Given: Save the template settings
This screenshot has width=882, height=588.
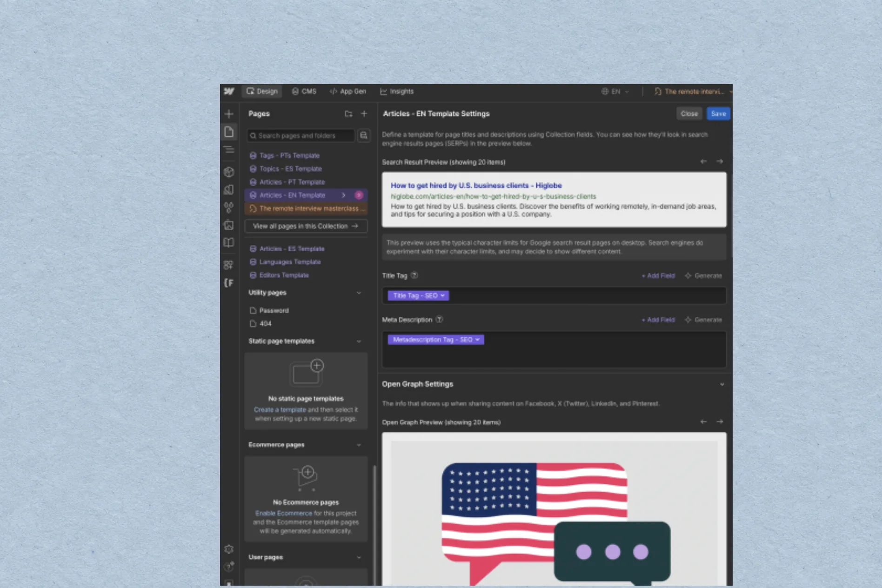Looking at the screenshot, I should [x=718, y=114].
